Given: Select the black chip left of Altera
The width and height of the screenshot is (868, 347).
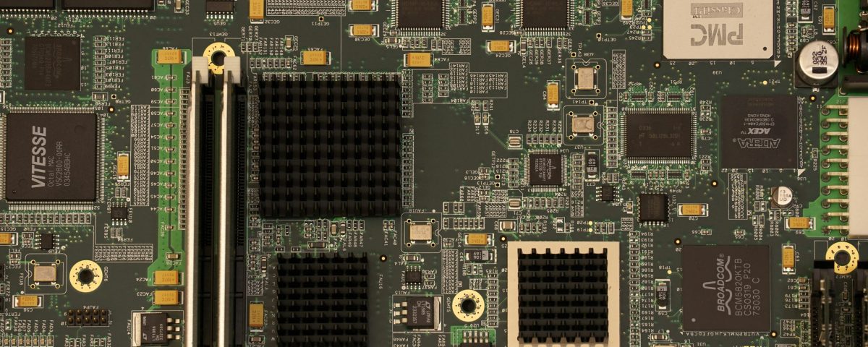Looking at the screenshot, I should click(658, 135).
